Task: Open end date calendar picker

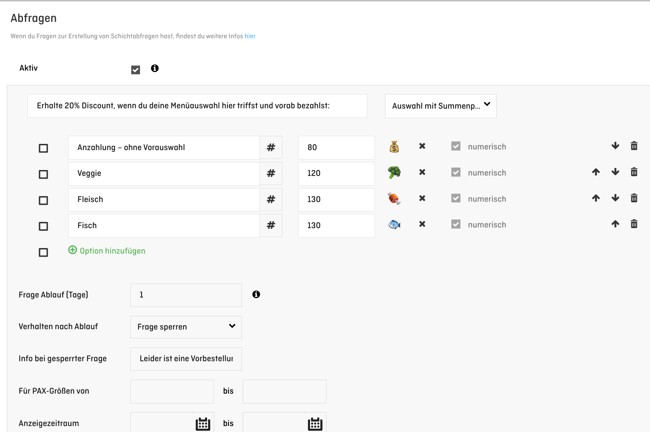Action: click(315, 424)
